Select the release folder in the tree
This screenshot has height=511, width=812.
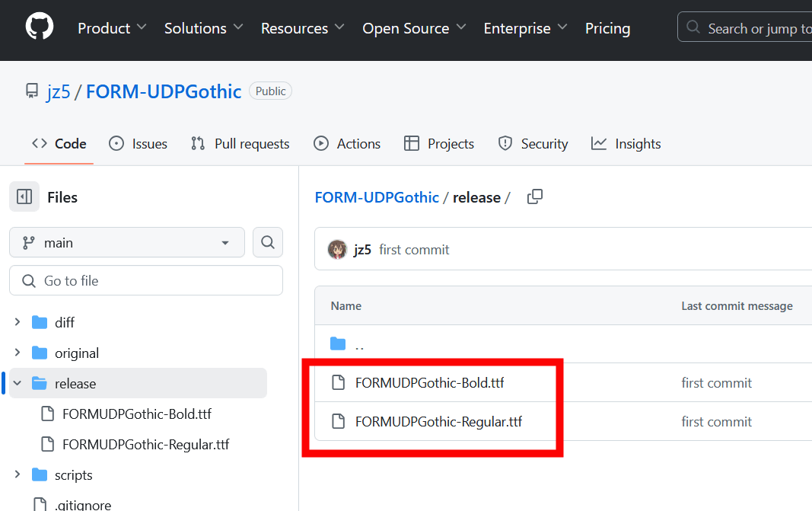pos(75,384)
